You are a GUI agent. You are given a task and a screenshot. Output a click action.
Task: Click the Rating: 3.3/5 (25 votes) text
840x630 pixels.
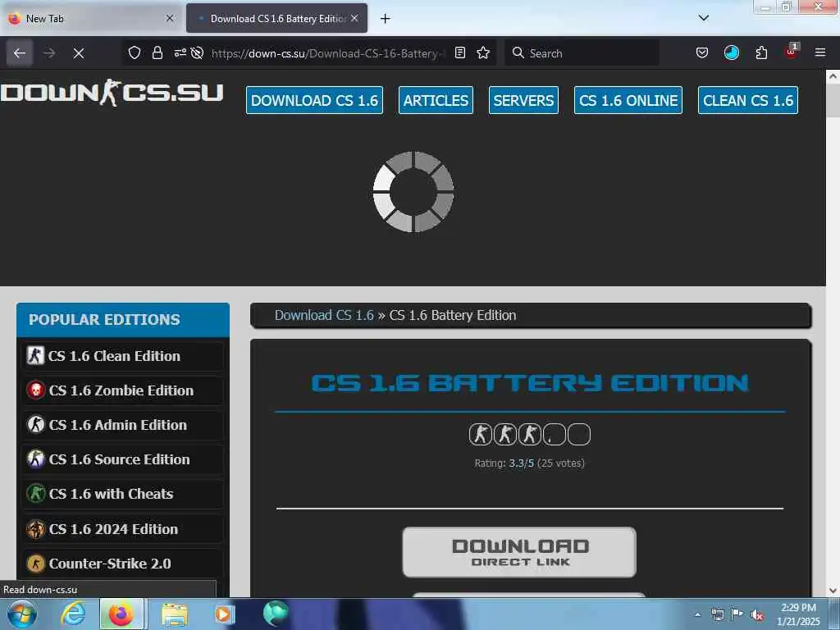tap(529, 463)
